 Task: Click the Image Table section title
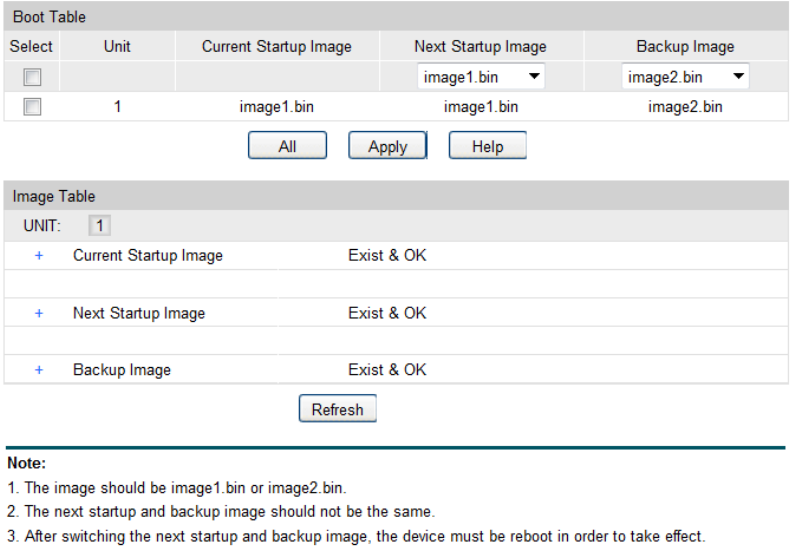pyautogui.click(x=53, y=196)
